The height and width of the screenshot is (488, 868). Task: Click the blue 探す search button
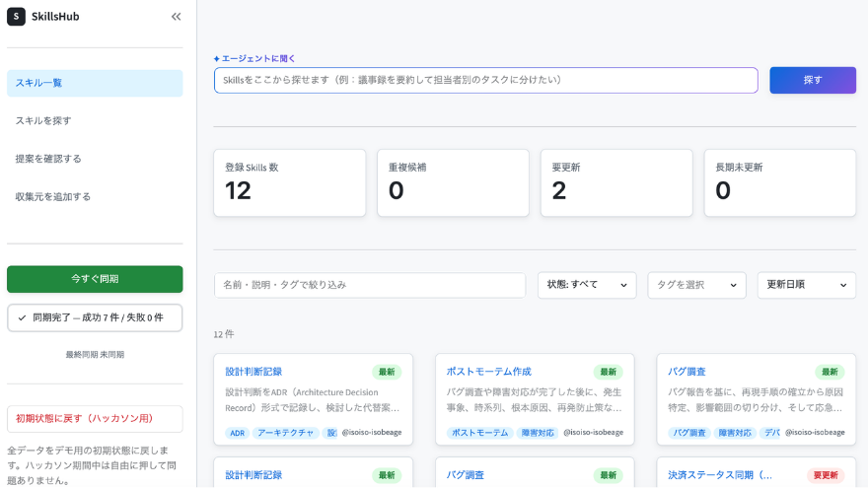(813, 80)
